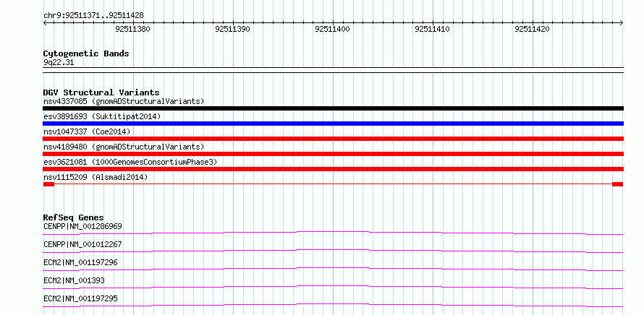Click ruler position label 92511410
The width and height of the screenshot is (644, 315).
pos(432,29)
